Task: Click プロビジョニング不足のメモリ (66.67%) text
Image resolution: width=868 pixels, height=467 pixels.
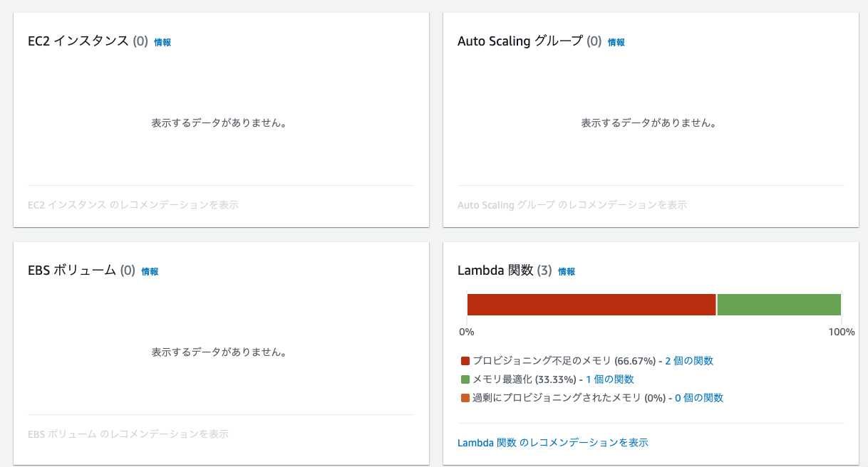Action: (564, 361)
